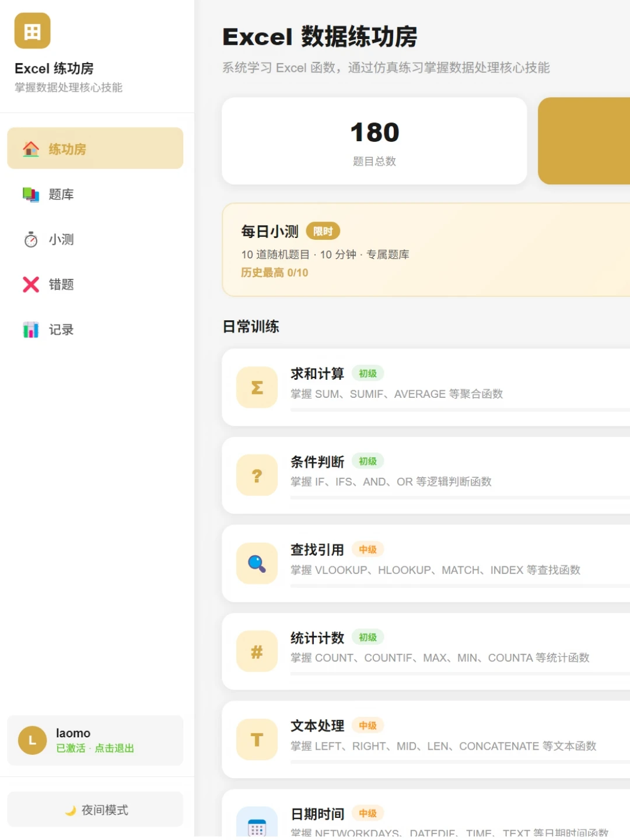Click the house icon beside 练功房
Viewport: 630px width, 840px height.
point(31,149)
